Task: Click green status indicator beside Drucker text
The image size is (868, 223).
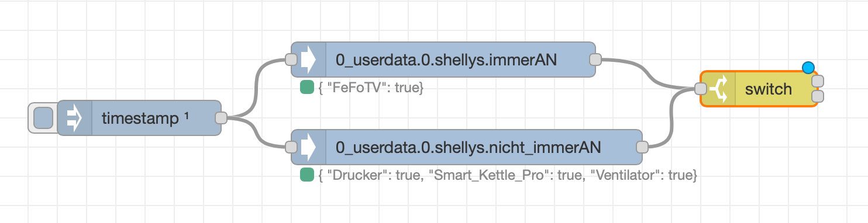Action: click(x=306, y=175)
